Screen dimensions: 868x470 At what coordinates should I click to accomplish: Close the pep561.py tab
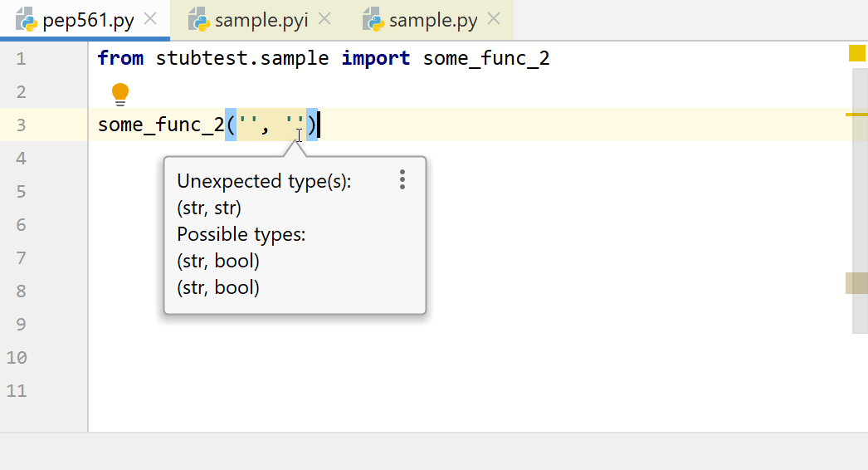point(150,19)
